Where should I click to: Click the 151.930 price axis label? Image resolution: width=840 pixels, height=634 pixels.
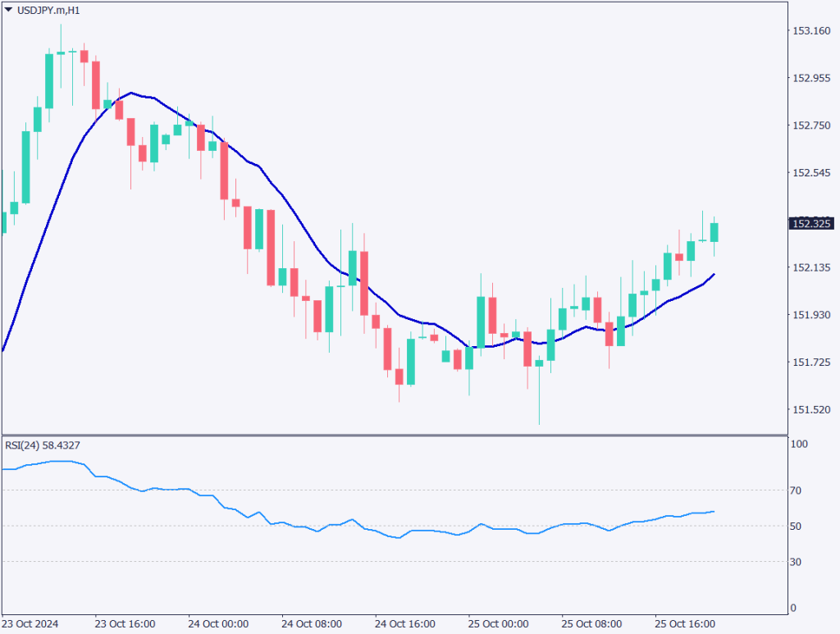pos(810,315)
